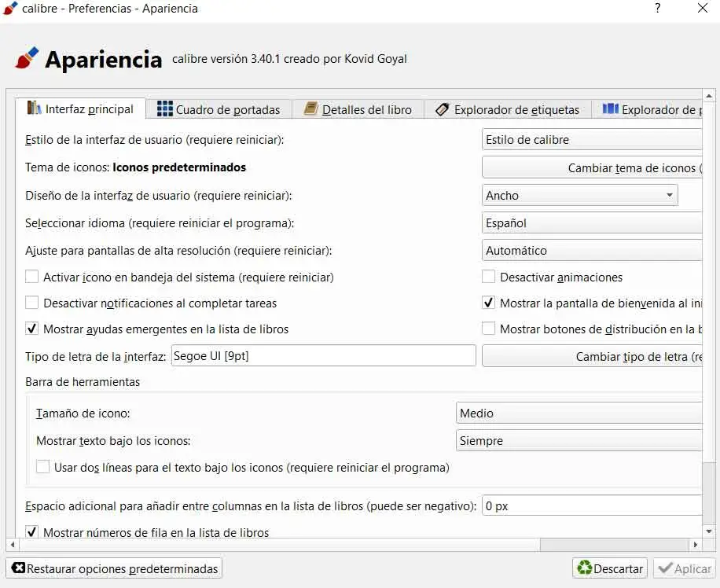Click Cambiar tema de iconos button

pos(592,167)
